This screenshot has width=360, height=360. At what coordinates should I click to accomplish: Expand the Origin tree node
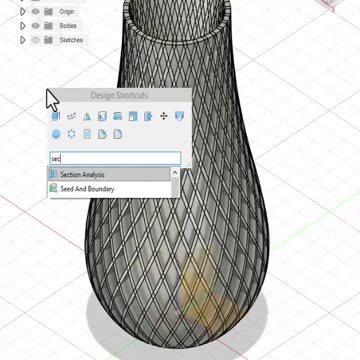[x=23, y=12]
